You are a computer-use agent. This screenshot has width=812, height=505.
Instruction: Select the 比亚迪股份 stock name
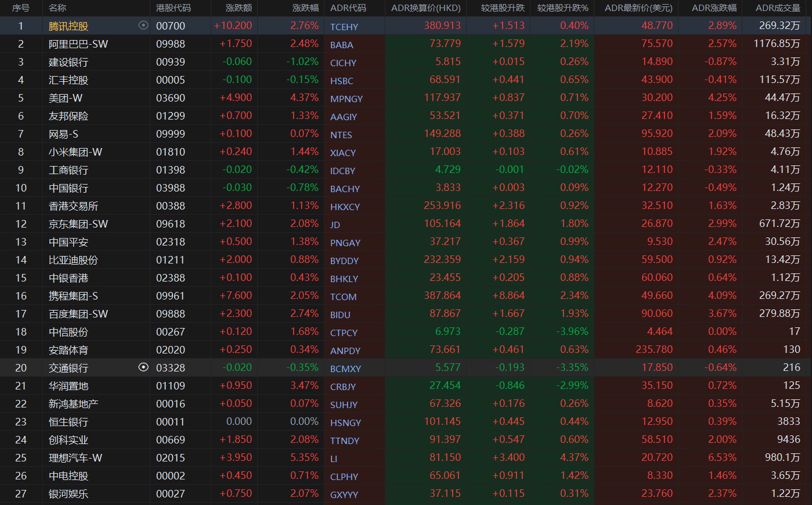click(74, 260)
